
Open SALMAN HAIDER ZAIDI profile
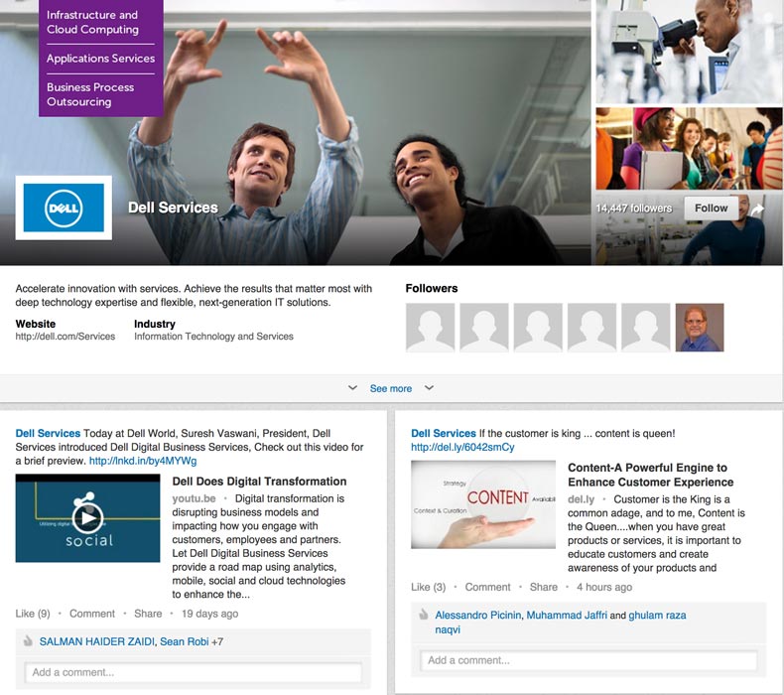point(97,641)
